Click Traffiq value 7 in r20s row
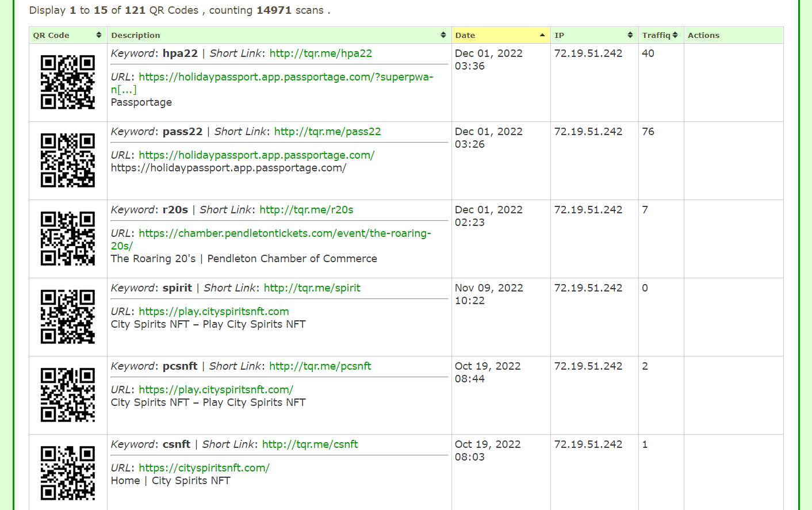This screenshot has width=812, height=510. coord(645,210)
